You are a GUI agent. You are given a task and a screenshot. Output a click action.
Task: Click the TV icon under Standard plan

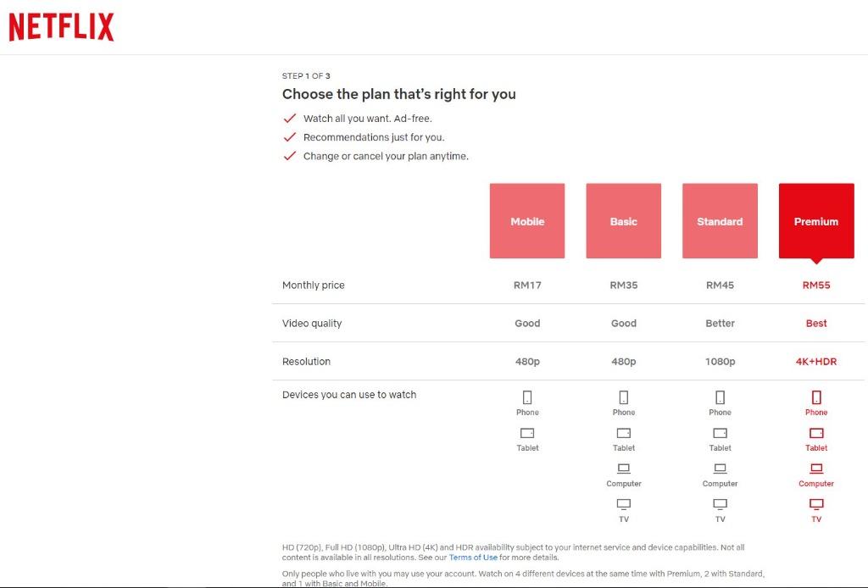[x=720, y=504]
